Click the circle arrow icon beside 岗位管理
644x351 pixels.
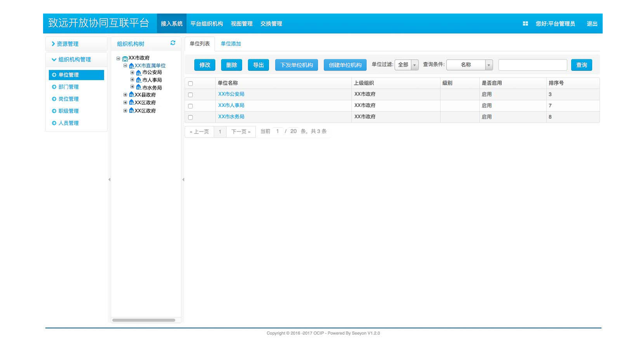click(x=54, y=99)
